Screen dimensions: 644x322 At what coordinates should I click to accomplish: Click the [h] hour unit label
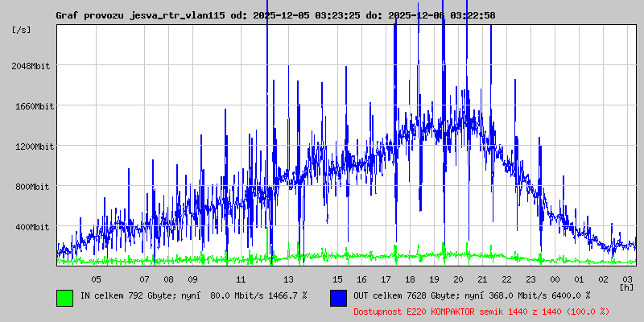pos(626,287)
